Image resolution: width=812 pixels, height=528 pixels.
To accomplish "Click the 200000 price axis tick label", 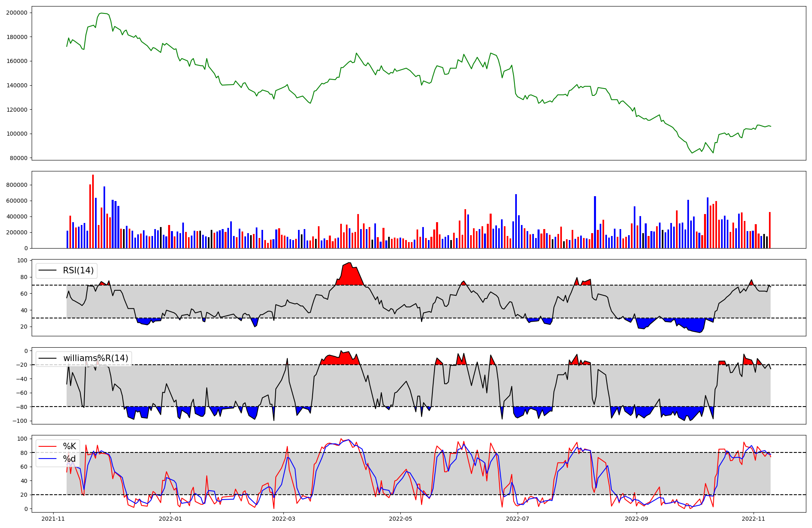I will coord(17,13).
